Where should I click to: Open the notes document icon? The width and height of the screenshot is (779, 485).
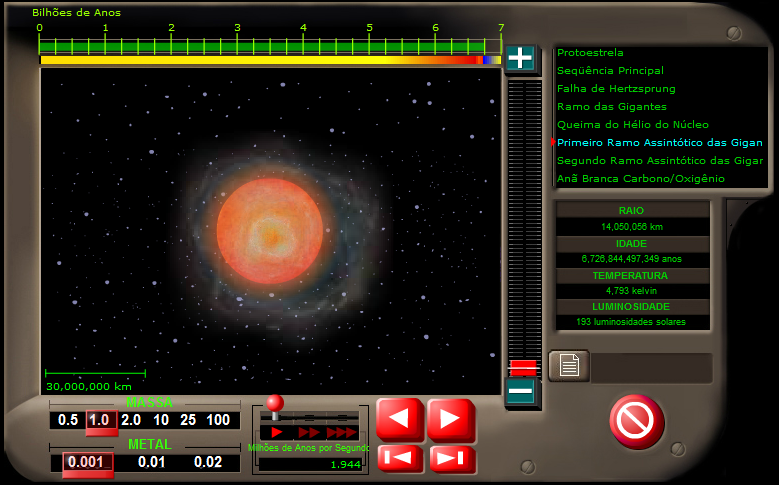[569, 366]
